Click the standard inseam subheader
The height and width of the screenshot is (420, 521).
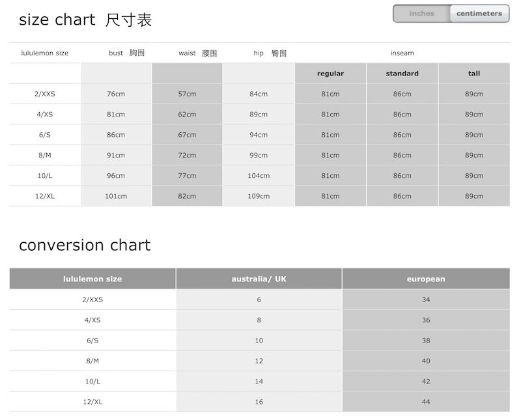click(402, 74)
